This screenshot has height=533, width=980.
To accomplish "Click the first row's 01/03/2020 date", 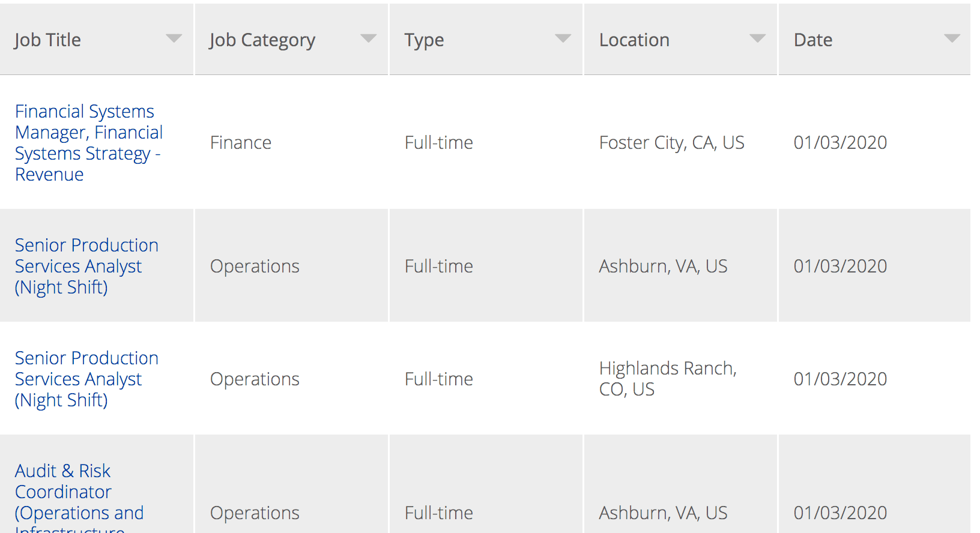I will [x=840, y=143].
